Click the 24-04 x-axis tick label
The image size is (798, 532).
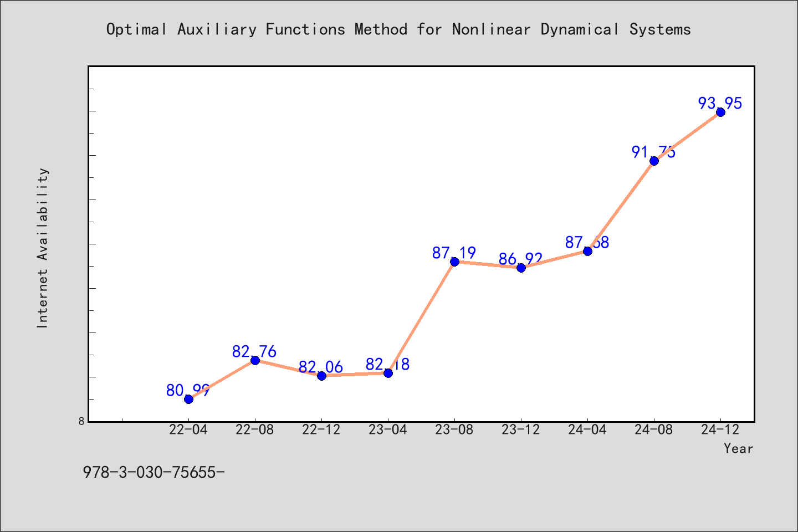click(587, 430)
